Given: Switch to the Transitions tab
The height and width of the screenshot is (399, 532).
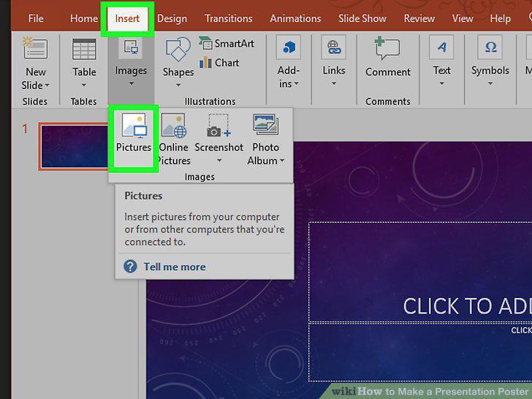Looking at the screenshot, I should click(x=228, y=18).
